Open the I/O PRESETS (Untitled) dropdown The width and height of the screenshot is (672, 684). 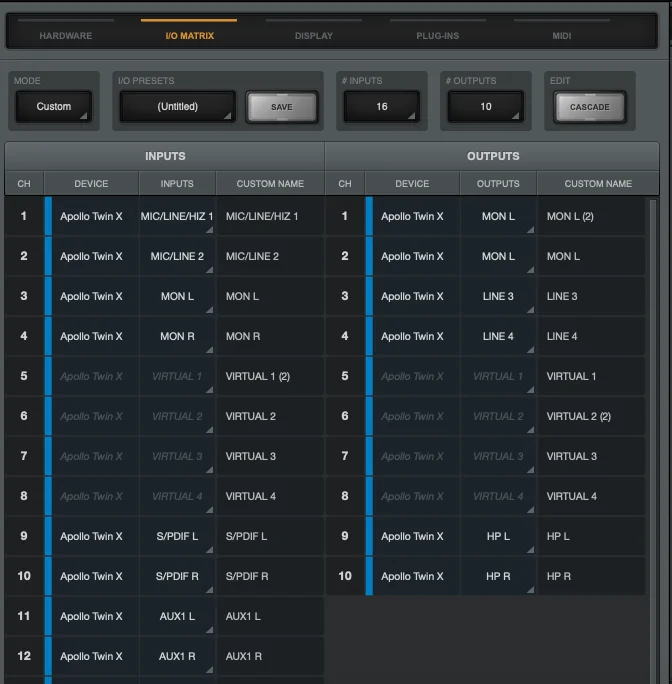[x=178, y=106]
